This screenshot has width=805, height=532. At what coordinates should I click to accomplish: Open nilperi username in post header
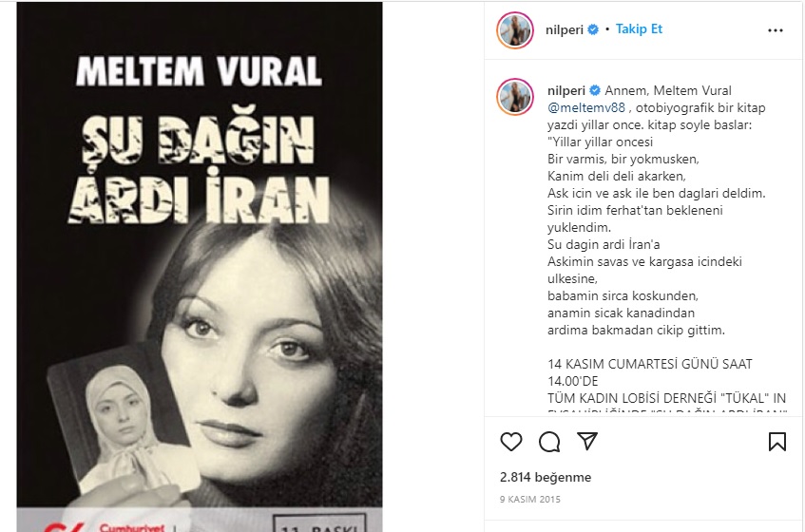pos(565,29)
